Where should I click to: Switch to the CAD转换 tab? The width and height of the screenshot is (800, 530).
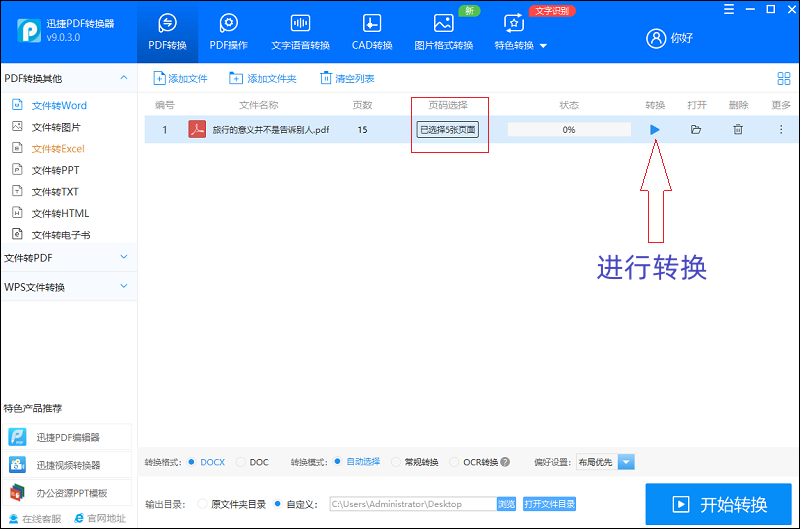372,32
